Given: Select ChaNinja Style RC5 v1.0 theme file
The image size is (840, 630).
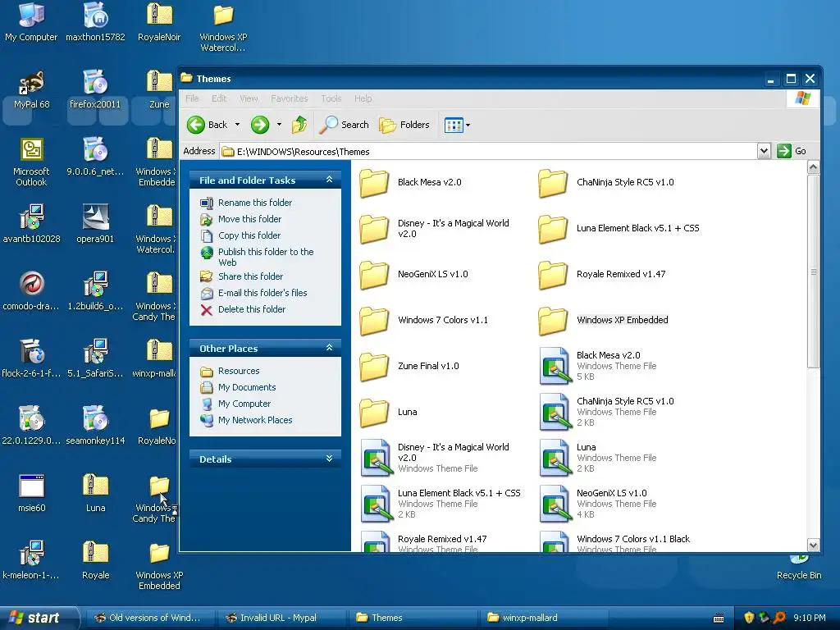Looking at the screenshot, I should click(x=554, y=412).
